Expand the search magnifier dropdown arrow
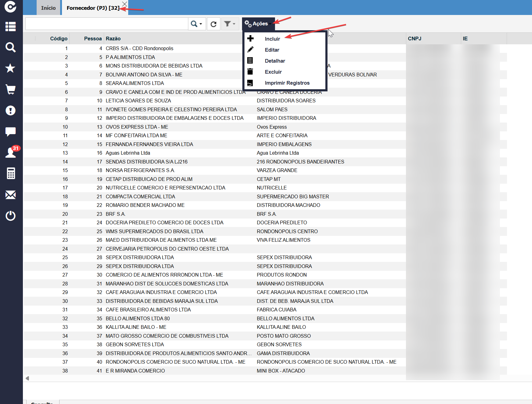The width and height of the screenshot is (532, 404). pyautogui.click(x=201, y=24)
